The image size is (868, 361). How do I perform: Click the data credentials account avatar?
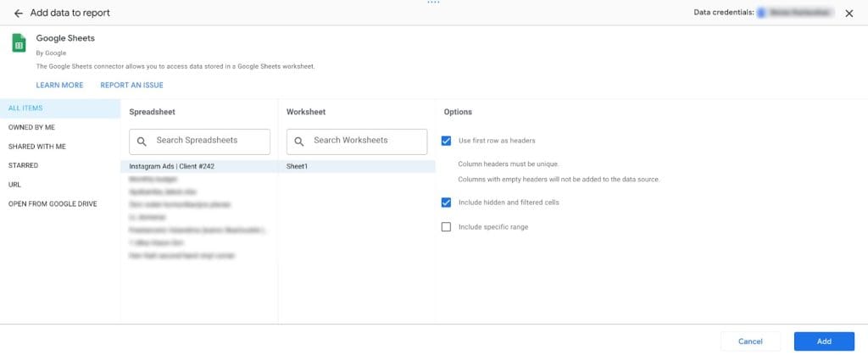tap(761, 13)
